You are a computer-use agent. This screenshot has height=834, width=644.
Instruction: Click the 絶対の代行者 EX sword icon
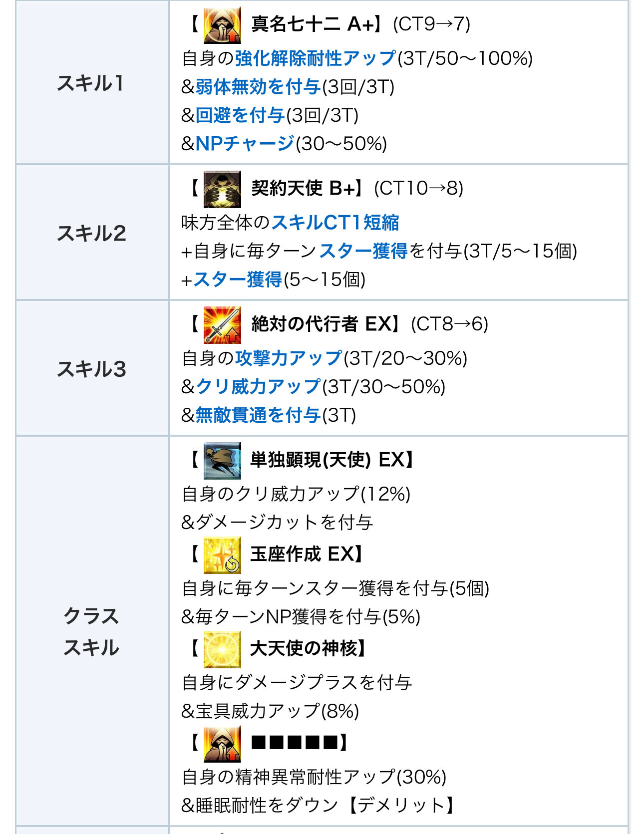222,325
